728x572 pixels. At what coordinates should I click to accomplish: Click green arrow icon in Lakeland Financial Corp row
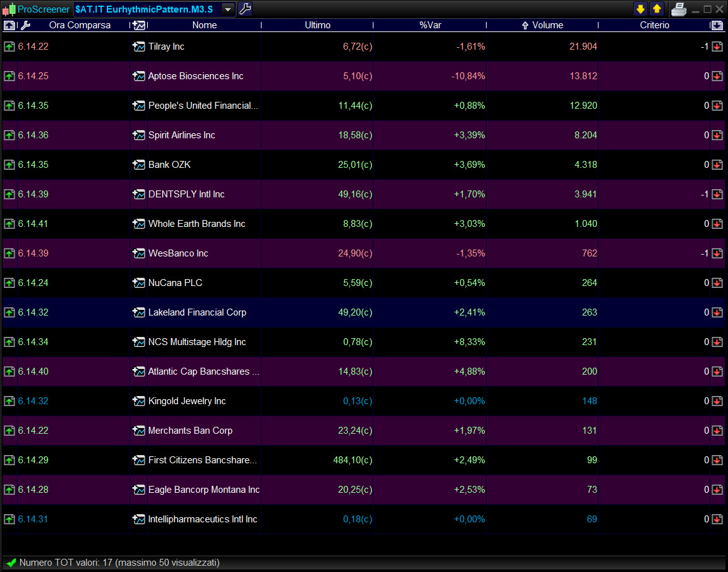(9, 312)
